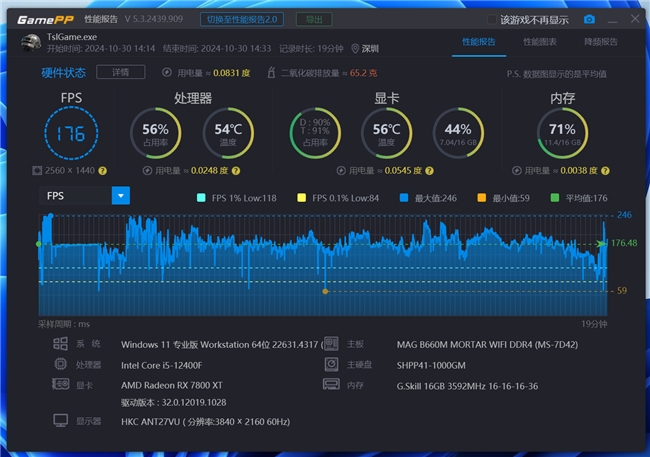Viewport: 650px width, 457px height.
Task: Switch to the 性能报告 tab
Action: (x=479, y=42)
